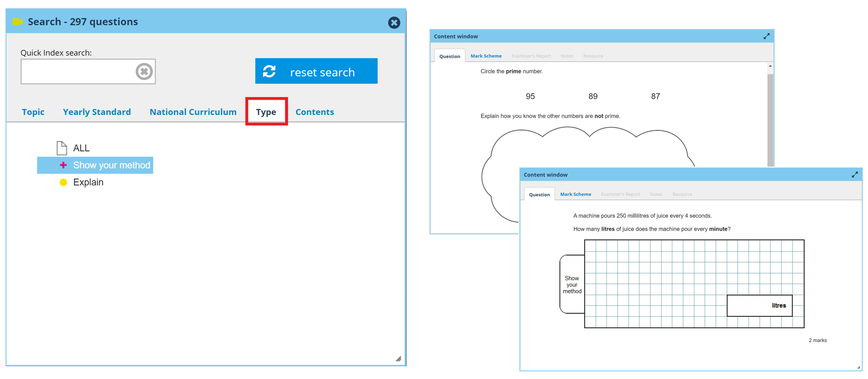
Task: Switch to the Yearly Standard tab
Action: point(97,112)
